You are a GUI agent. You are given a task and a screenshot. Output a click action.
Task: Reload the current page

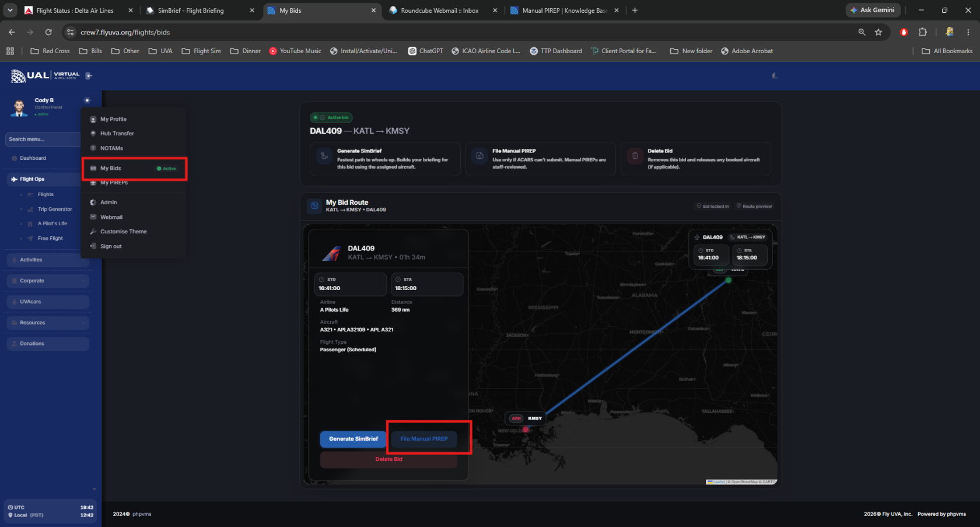point(48,32)
